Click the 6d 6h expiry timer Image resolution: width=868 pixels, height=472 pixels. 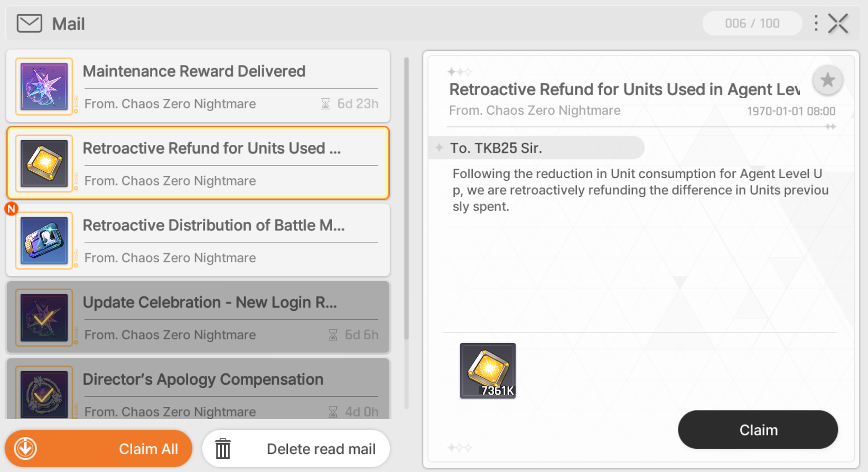(354, 335)
